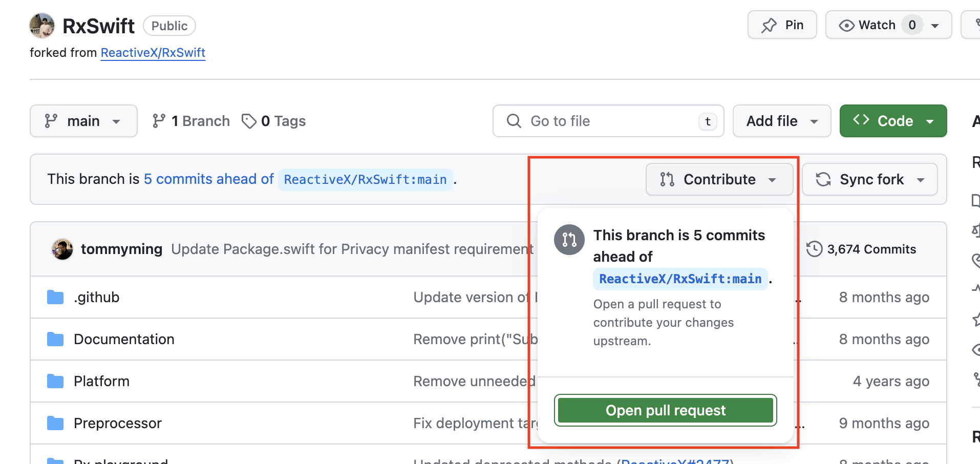Open the Platform folder
Viewport: 980px width, 464px height.
pyautogui.click(x=101, y=381)
